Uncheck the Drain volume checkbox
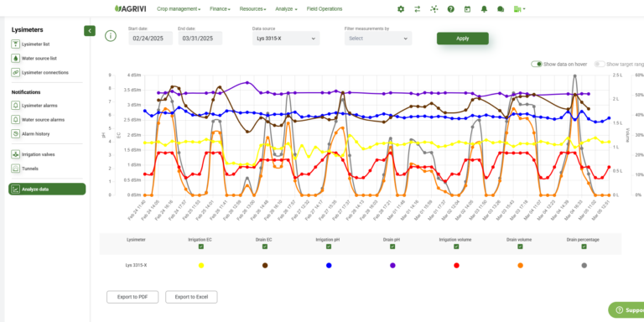The height and width of the screenshot is (322, 644). pos(520,247)
